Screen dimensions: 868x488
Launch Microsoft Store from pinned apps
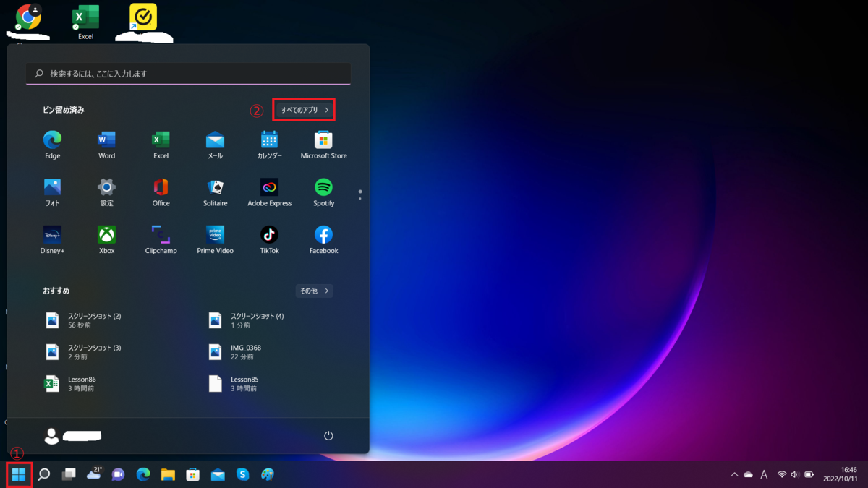(323, 145)
